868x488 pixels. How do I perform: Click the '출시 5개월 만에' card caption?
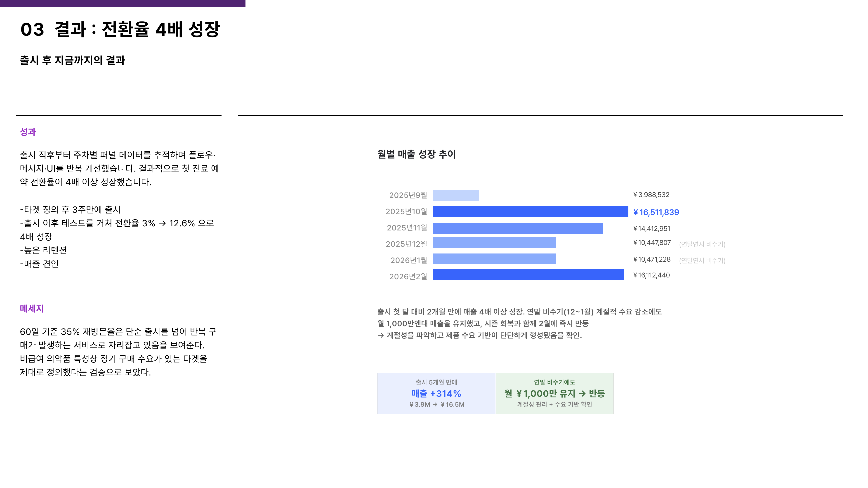point(436,382)
